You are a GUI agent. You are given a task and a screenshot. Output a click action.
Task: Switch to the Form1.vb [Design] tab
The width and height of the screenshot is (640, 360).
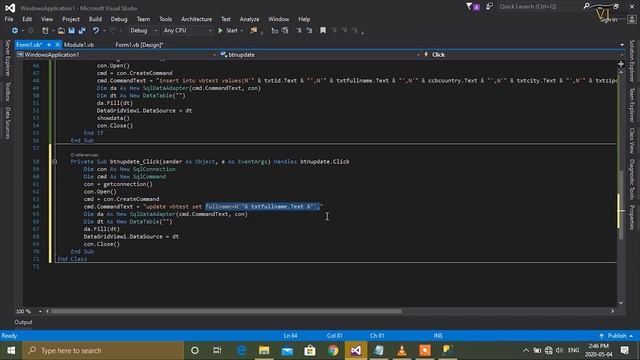(139, 45)
